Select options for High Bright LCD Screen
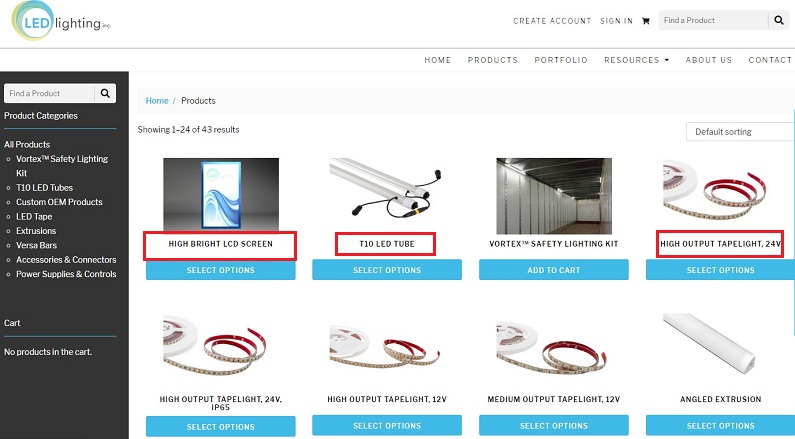Viewport: 795px width, 439px height. click(x=221, y=270)
